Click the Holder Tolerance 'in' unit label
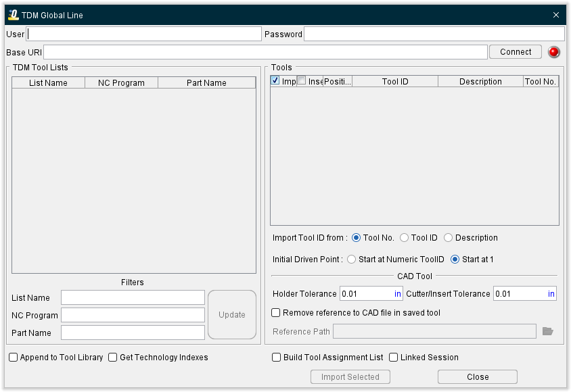Viewport: 571px width, 392px height. click(398, 293)
